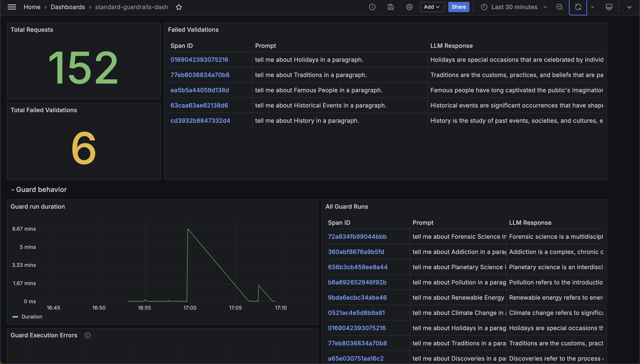Refresh the dashboard
The width and height of the screenshot is (640, 364).
pyautogui.click(x=578, y=7)
